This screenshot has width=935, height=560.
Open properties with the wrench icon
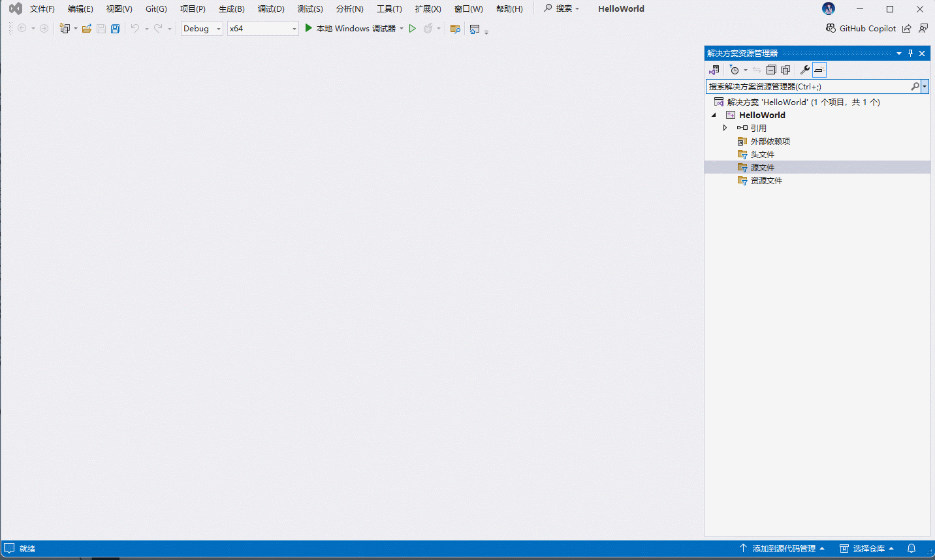click(805, 70)
